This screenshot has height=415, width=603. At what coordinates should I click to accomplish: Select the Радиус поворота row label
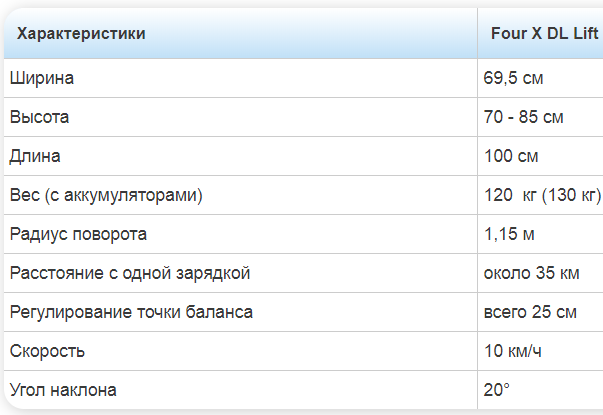click(78, 234)
